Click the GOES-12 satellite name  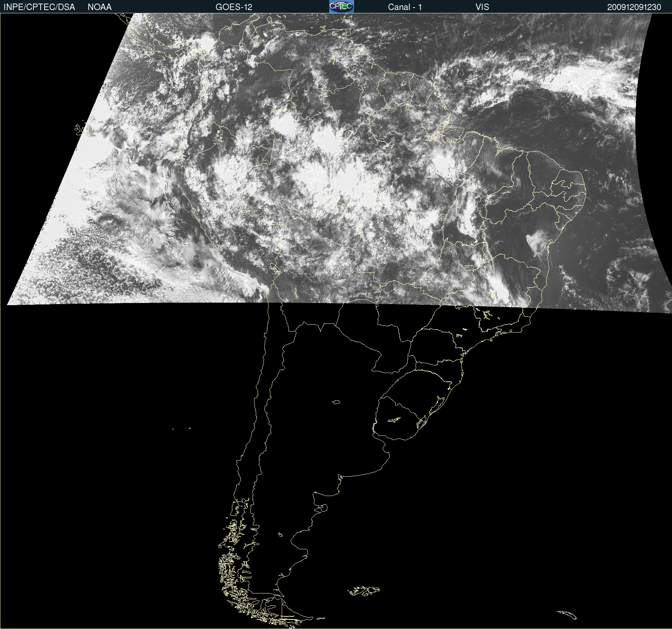pos(234,7)
